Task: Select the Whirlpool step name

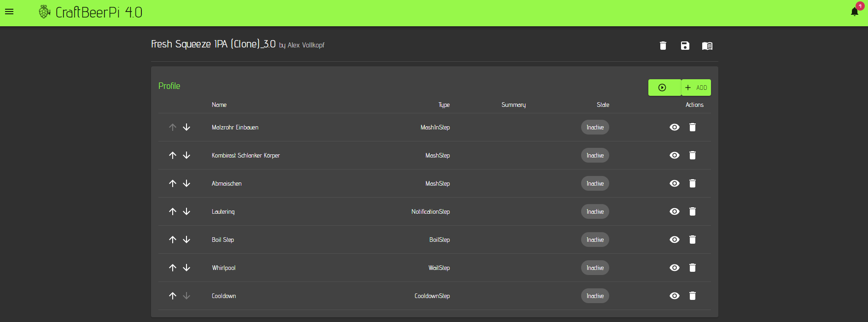Action: click(x=224, y=268)
